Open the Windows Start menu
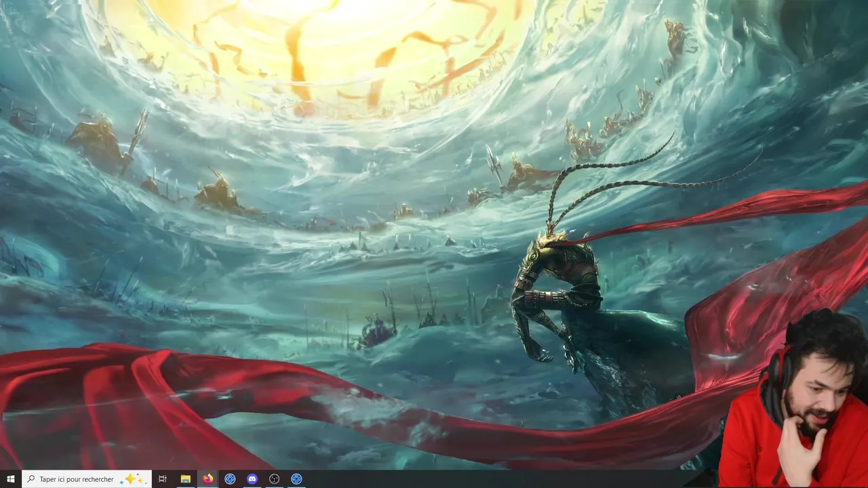Viewport: 868px width, 488px height. coord(11,479)
